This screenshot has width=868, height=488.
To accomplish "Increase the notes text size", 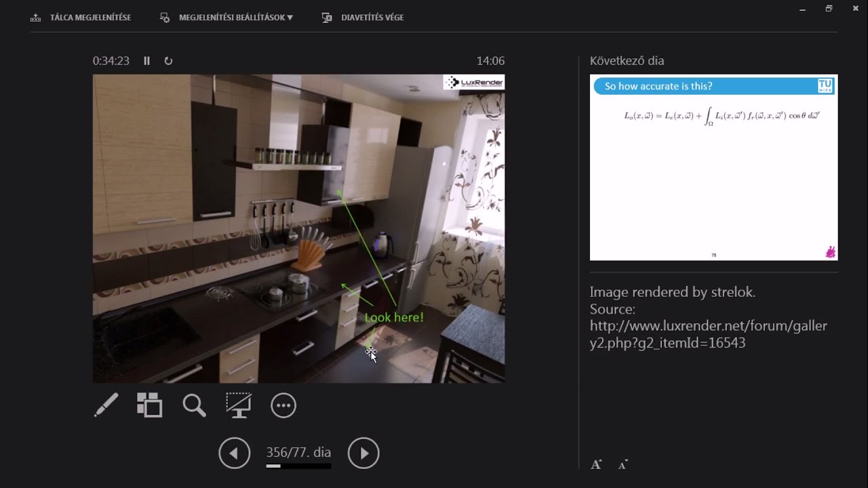I will (596, 465).
